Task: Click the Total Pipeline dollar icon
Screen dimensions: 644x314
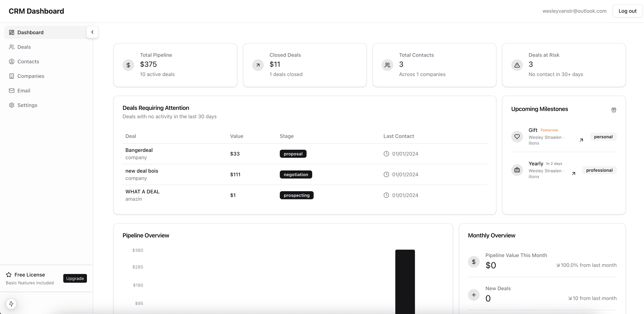Action: click(x=129, y=65)
